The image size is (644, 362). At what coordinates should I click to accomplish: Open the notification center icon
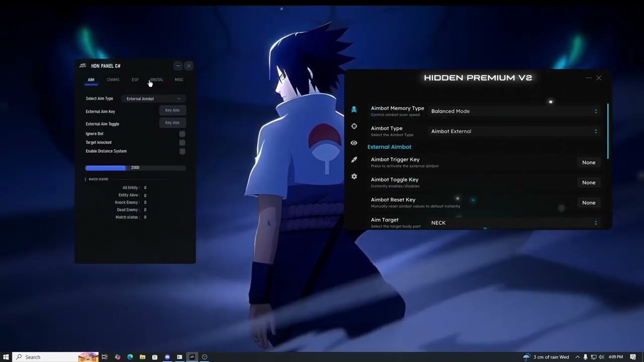[633, 357]
